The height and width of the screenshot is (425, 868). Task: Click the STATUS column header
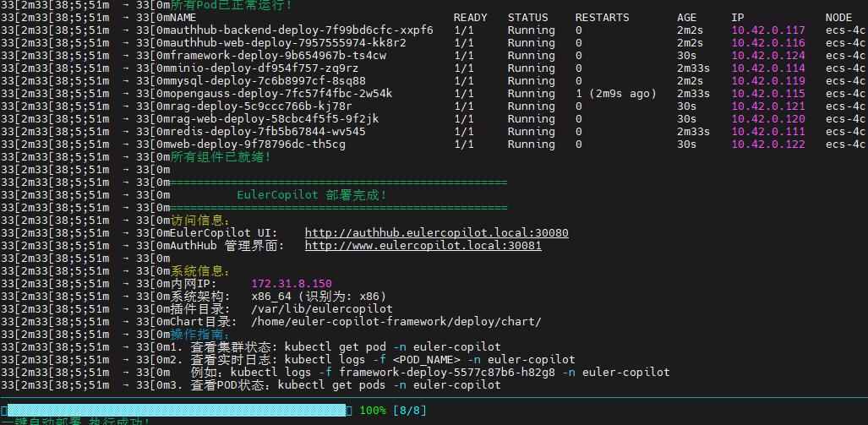click(x=528, y=17)
